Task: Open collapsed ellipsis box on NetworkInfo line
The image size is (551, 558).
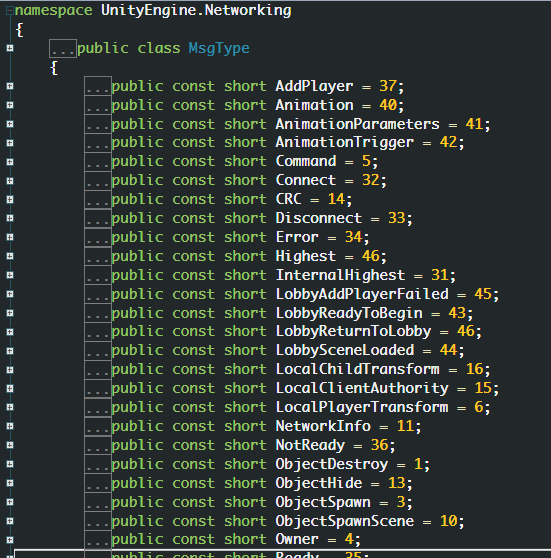Action: [x=98, y=426]
